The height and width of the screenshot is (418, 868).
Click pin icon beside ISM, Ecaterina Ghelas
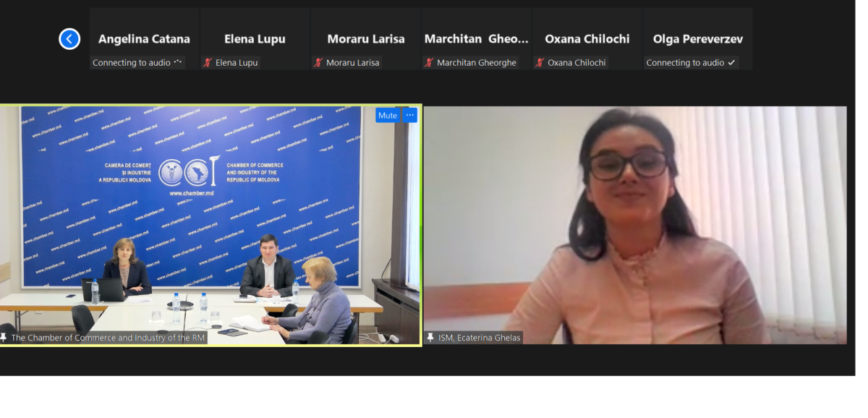pos(431,338)
